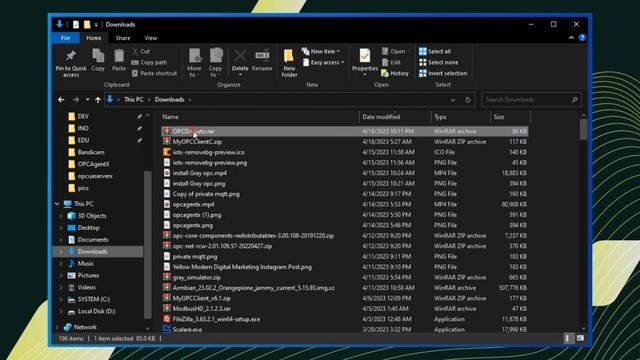
Task: Switch to large icons view in status bar
Action: [580, 338]
